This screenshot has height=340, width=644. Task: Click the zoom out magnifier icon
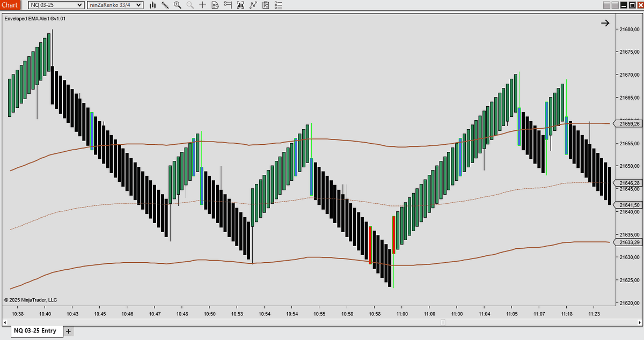190,5
